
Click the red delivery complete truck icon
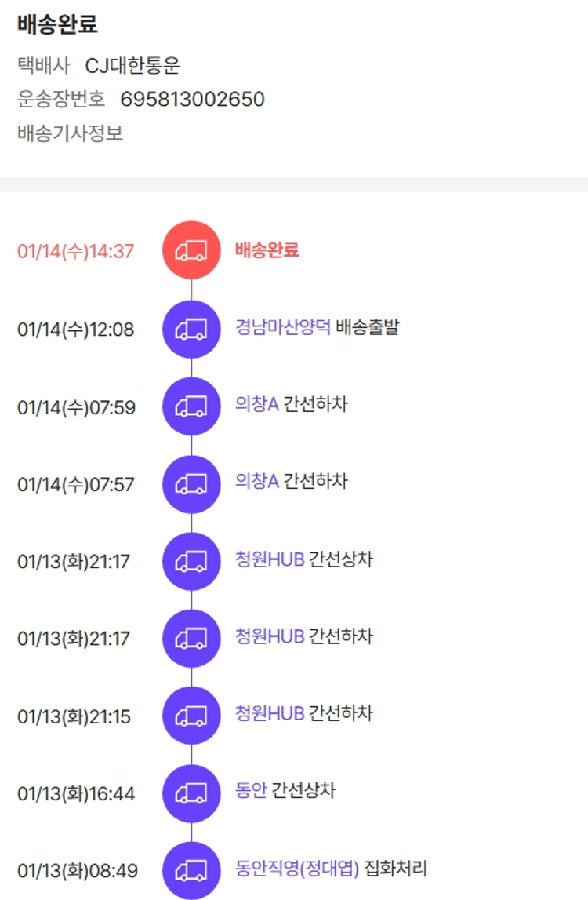(191, 250)
